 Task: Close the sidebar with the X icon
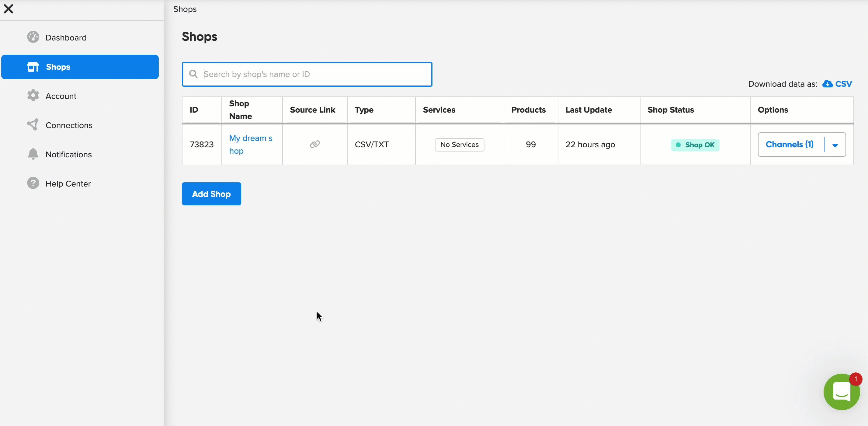click(9, 9)
